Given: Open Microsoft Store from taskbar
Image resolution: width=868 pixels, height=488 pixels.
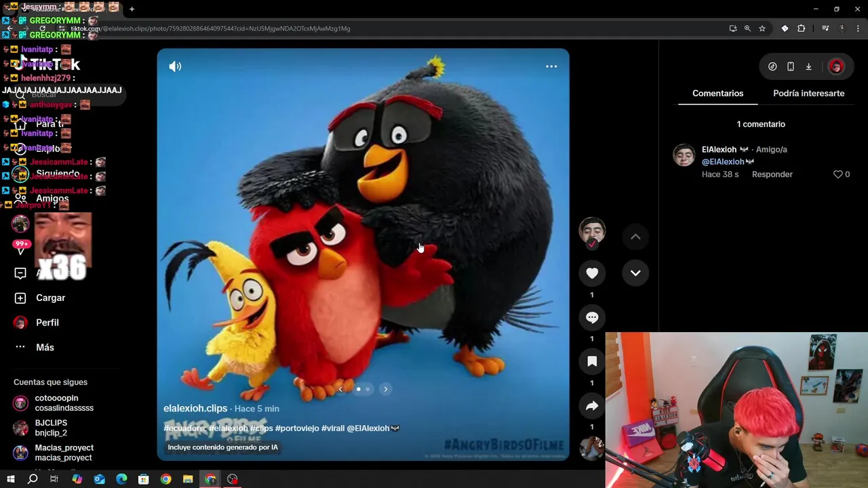Looking at the screenshot, I should tap(143, 479).
